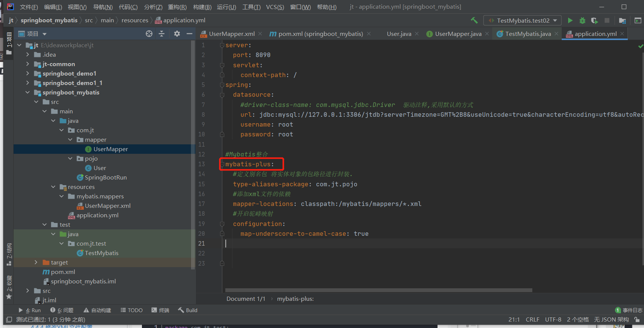The image size is (644, 328).
Task: Select TestMybatis in project tree
Action: pyautogui.click(x=102, y=253)
